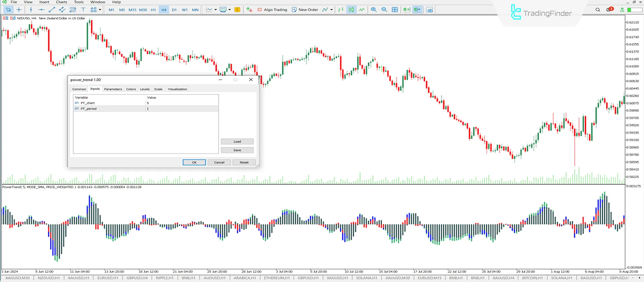Screen dimensions: 644x282
Task: Open the Charts menu
Action: point(61,2)
